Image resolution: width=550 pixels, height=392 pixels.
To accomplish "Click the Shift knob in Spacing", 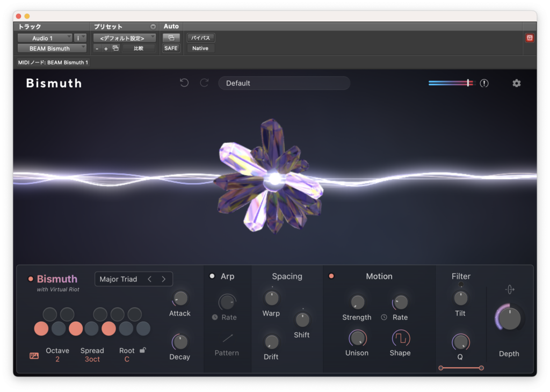I will [x=302, y=320].
